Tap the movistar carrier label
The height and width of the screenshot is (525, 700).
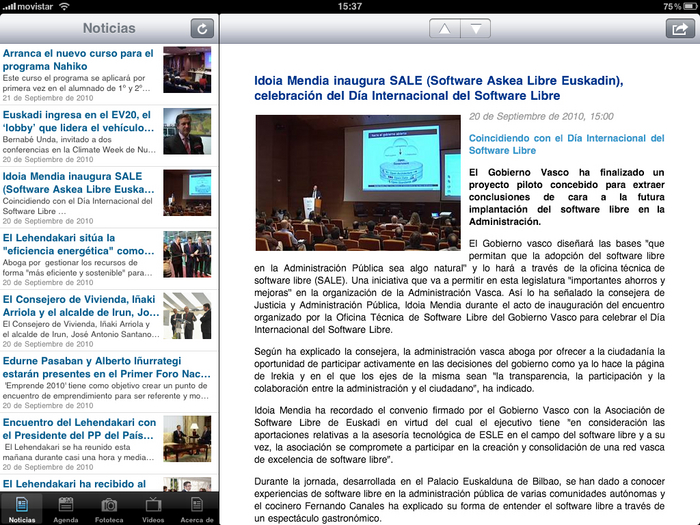(36, 6)
